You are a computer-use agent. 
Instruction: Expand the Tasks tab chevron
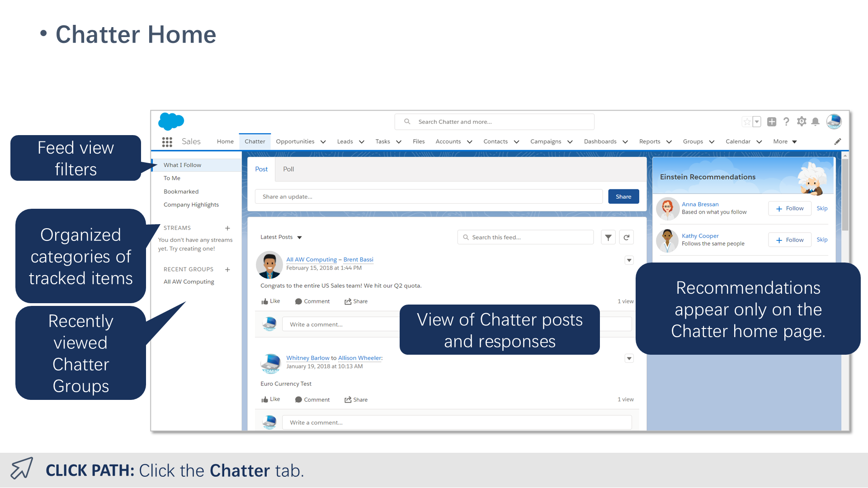coord(399,142)
